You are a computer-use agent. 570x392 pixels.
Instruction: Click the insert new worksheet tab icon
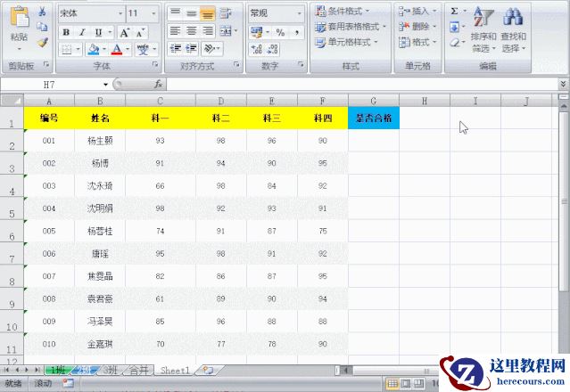[x=208, y=371]
